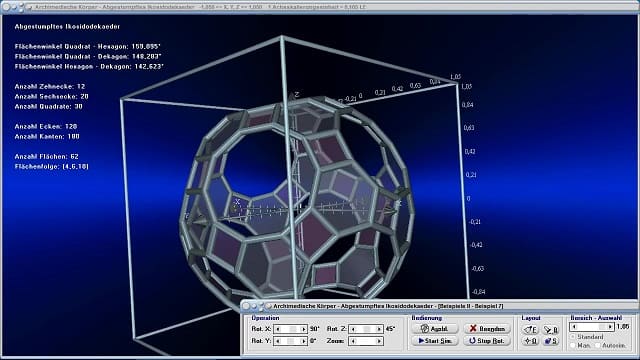640x360 pixels.
Task: Click the Beenden button with red X
Action: [x=487, y=329]
